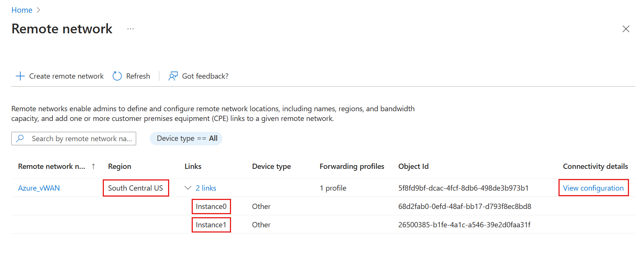Click the plus icon for Create remote network
The width and height of the screenshot is (644, 258).
20,76
